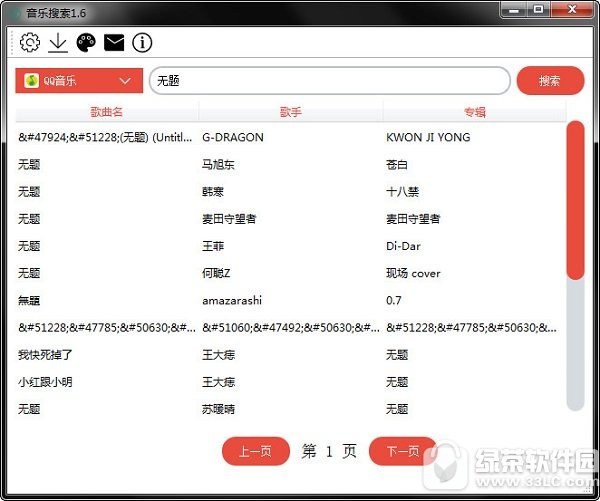Image resolution: width=600 pixels, height=501 pixels.
Task: Select album Di-Dar
Action: point(403,246)
